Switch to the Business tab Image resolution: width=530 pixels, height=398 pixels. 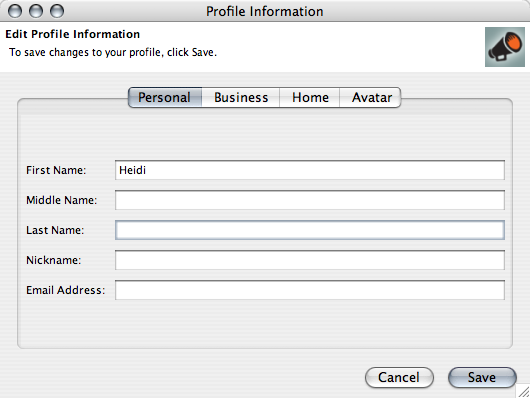(x=241, y=97)
